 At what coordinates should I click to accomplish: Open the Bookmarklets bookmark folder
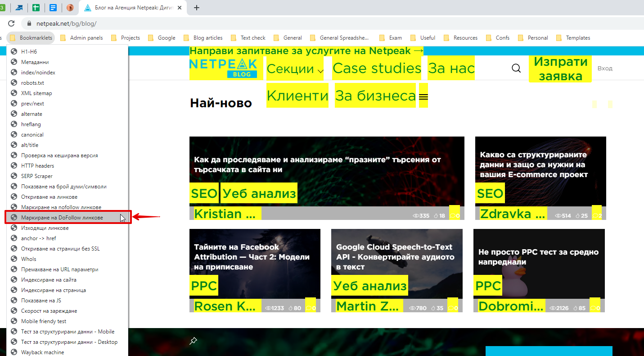(x=31, y=38)
